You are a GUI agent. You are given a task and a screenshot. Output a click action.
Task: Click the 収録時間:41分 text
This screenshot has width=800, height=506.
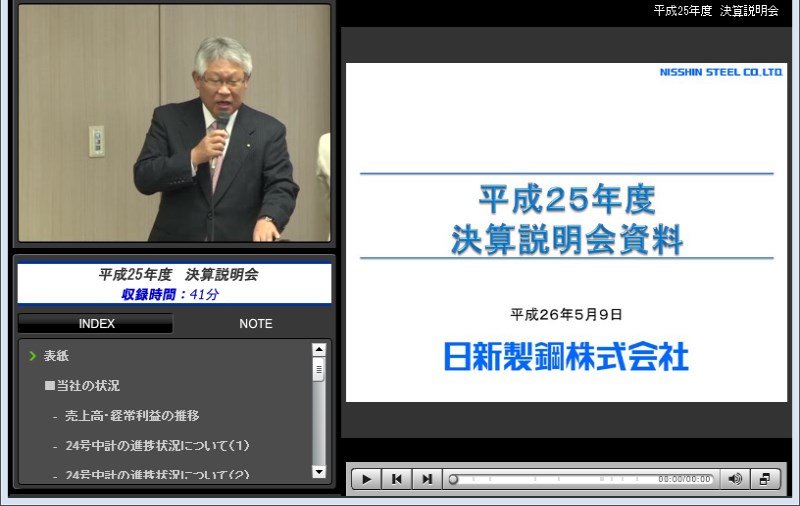(170, 294)
